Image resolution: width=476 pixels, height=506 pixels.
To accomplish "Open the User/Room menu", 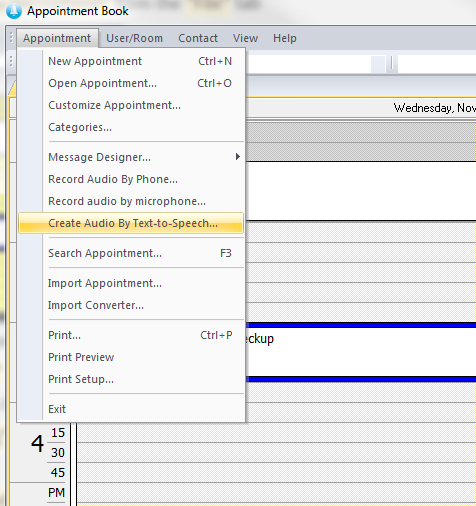I will (134, 38).
